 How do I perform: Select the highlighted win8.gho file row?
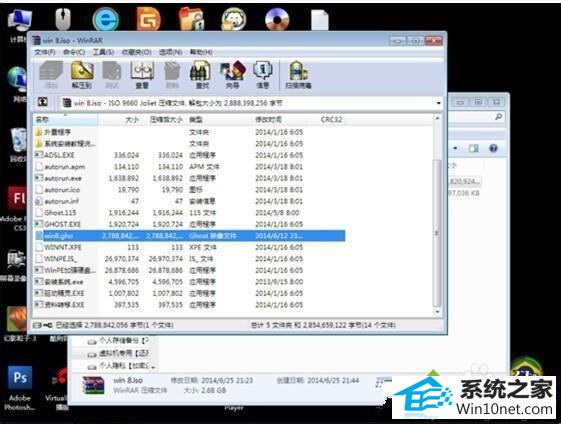(x=190, y=235)
